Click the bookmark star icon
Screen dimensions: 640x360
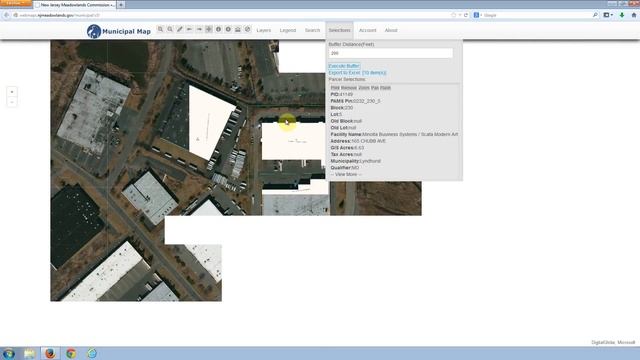click(x=453, y=15)
